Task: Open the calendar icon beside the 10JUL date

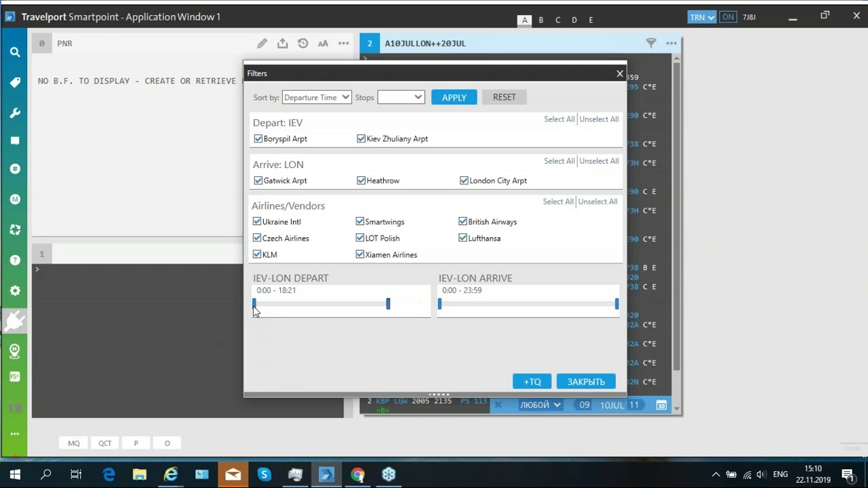Action: pos(661,405)
